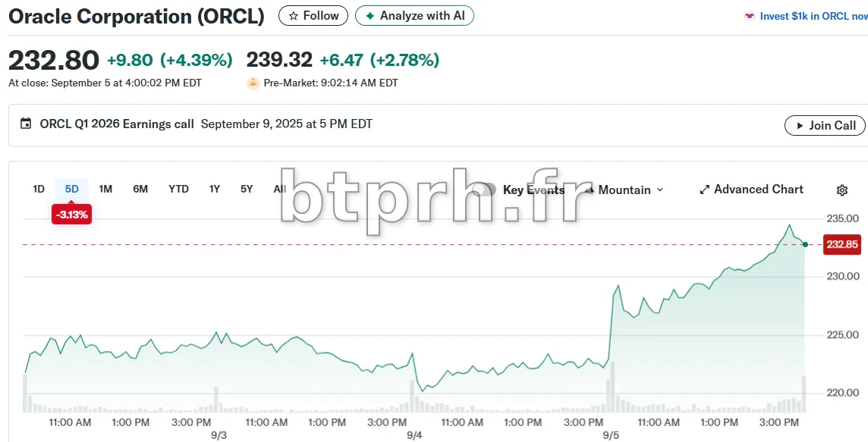Follow Oracle Corporation stock

313,16
